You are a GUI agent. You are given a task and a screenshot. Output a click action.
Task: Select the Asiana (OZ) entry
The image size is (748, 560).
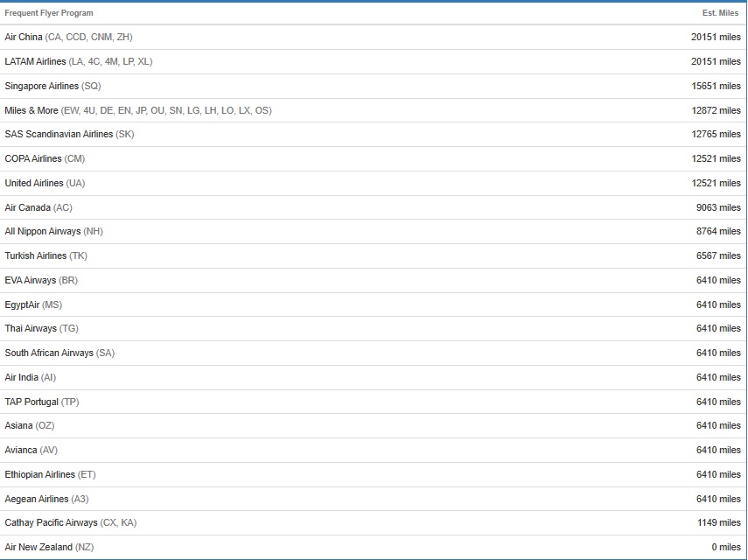tap(30, 425)
